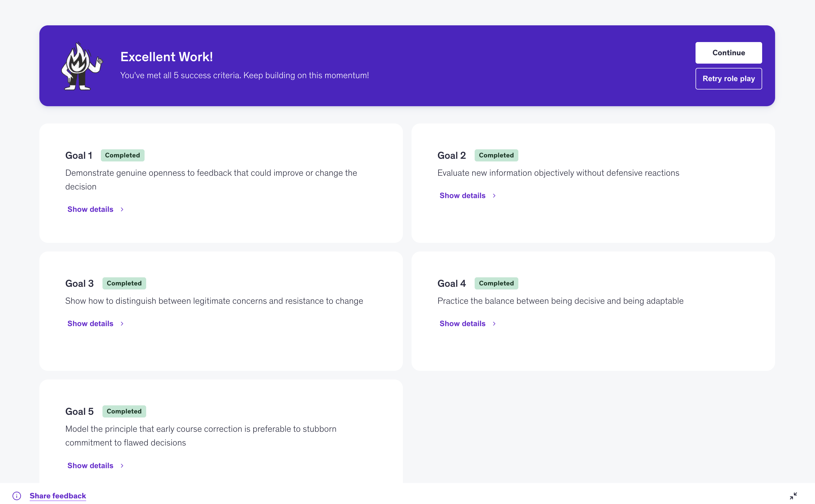Expand Show details for Goal 2
815x504 pixels.
[462, 196]
